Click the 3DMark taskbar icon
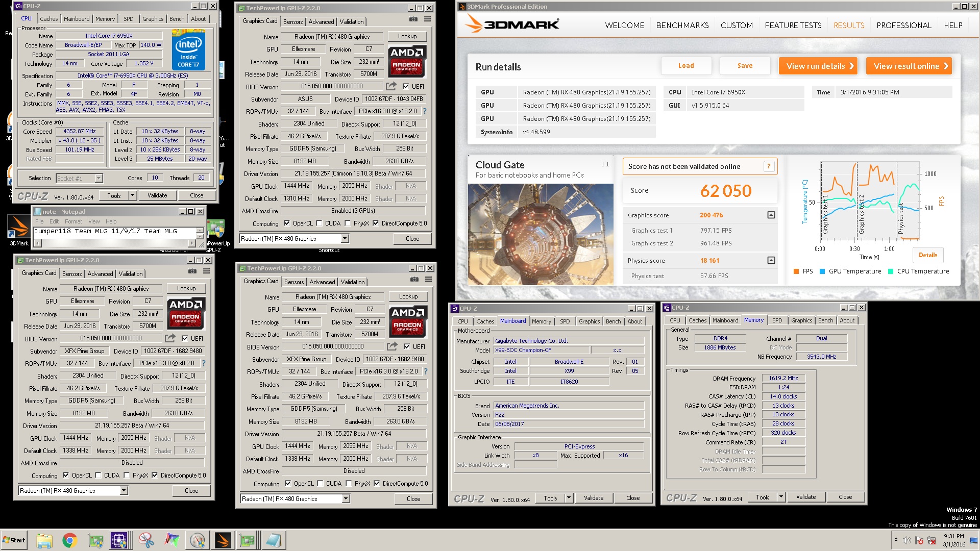Screen dimensions: 980x551 pos(223,540)
